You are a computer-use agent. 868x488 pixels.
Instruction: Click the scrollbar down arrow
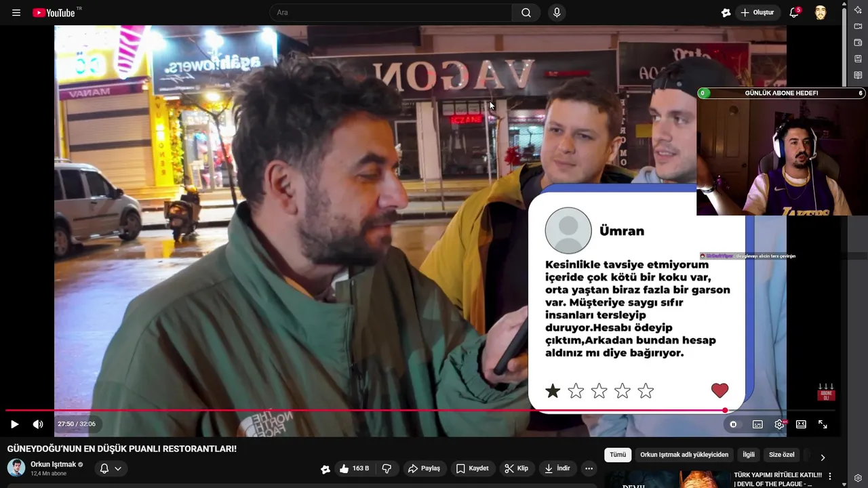pyautogui.click(x=844, y=484)
